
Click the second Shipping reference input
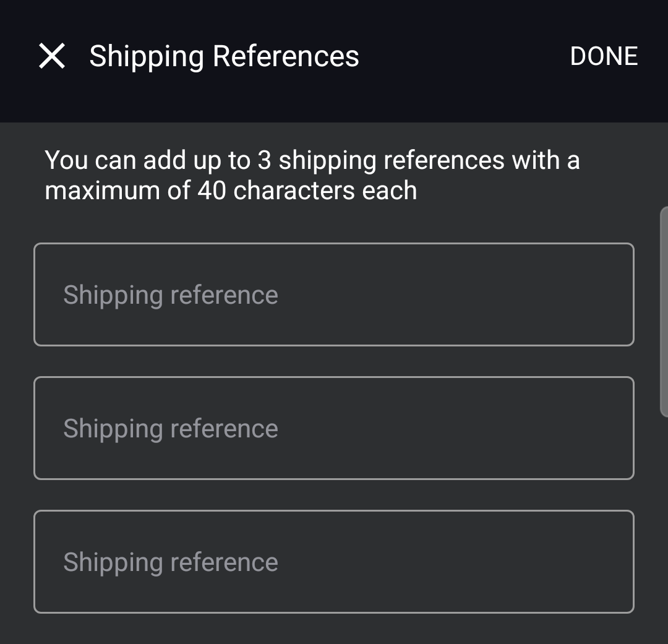334,428
